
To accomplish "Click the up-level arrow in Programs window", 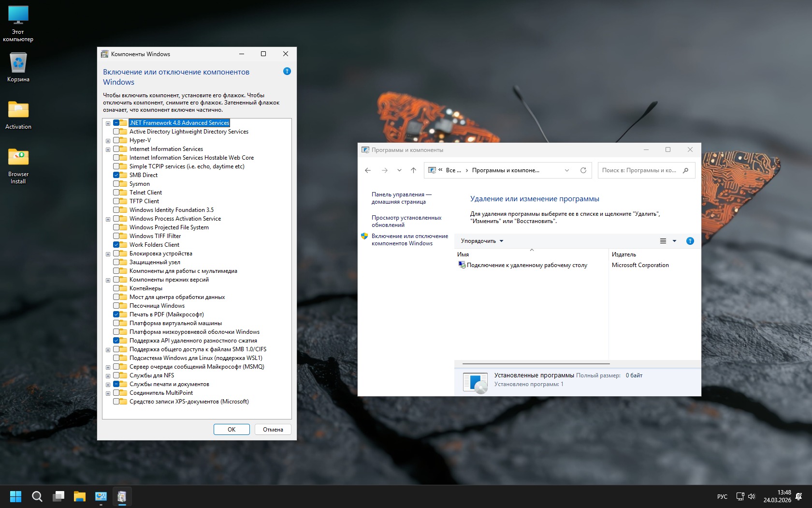I will coord(413,170).
